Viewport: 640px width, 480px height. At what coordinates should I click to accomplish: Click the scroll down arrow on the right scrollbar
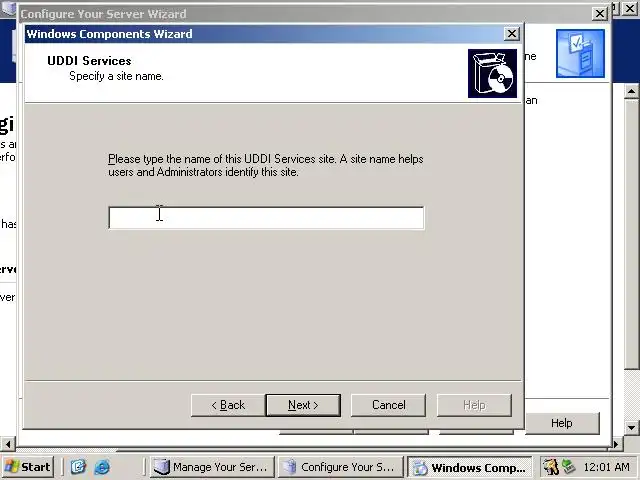631,428
